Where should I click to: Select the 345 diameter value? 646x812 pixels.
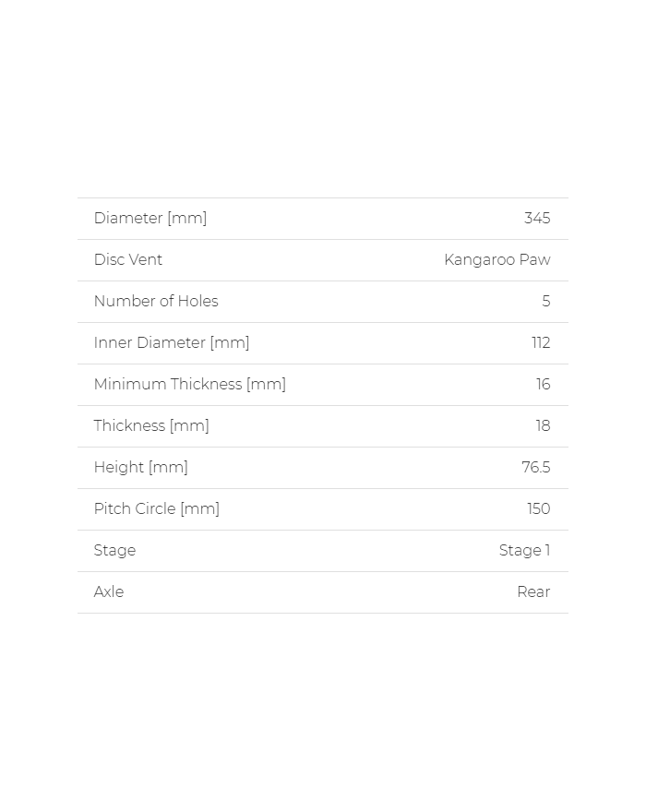click(x=537, y=219)
